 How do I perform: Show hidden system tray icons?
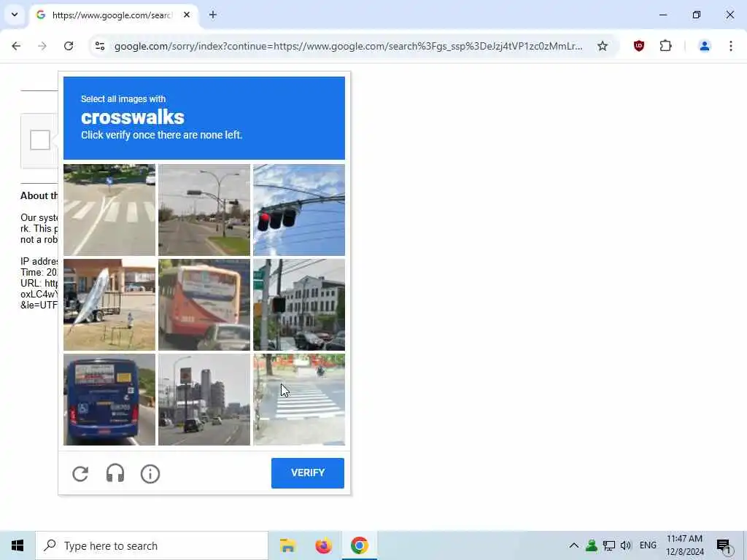[x=574, y=545]
